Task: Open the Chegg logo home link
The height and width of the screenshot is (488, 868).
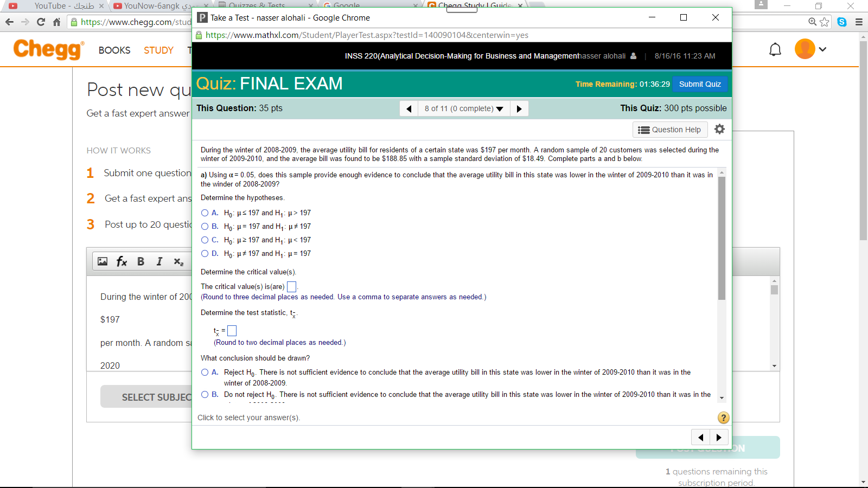Action: tap(49, 49)
